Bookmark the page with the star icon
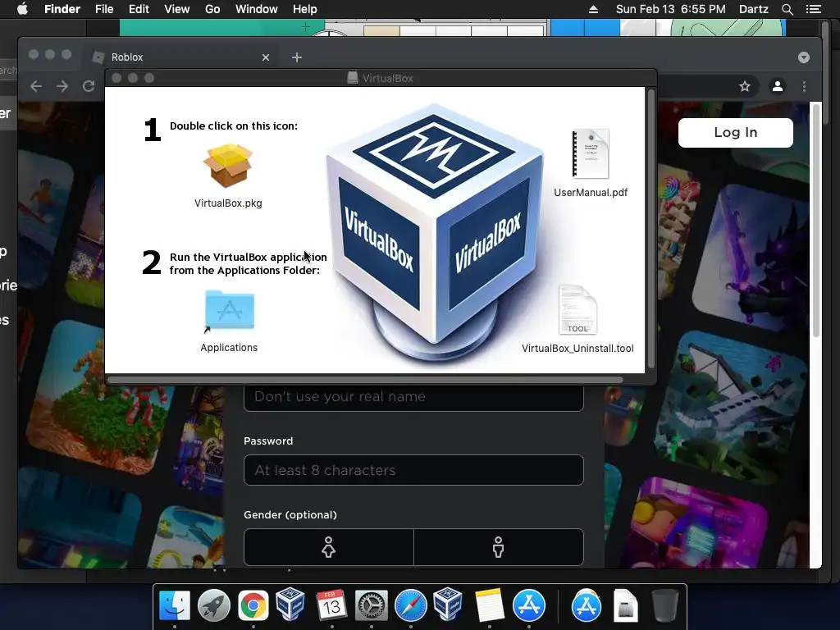Screen dimensions: 840x630 point(745,86)
